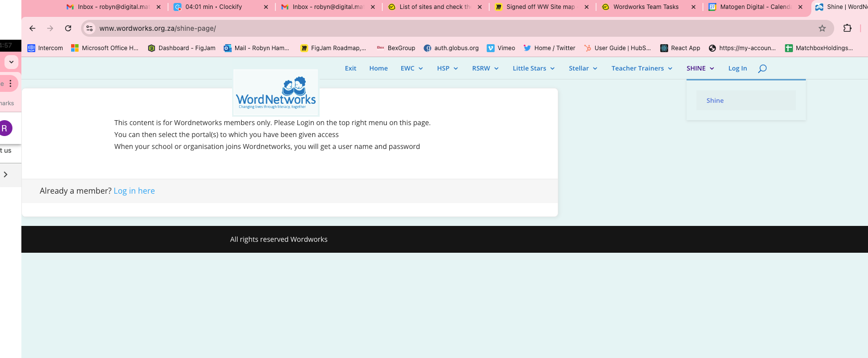Click the Exit menu item
The height and width of the screenshot is (358, 868).
[350, 69]
